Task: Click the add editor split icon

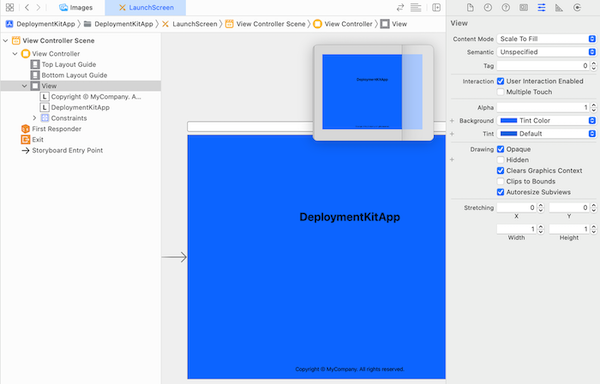Action: [436, 7]
